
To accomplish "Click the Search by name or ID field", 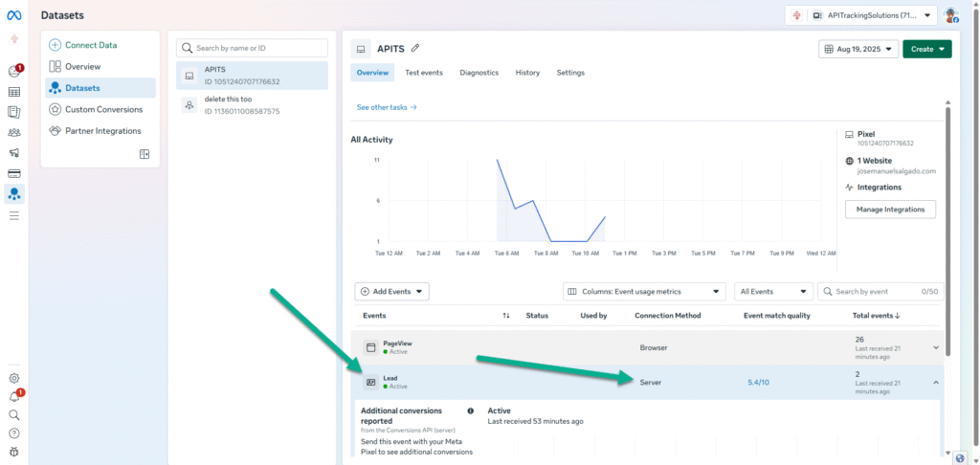I will point(253,48).
